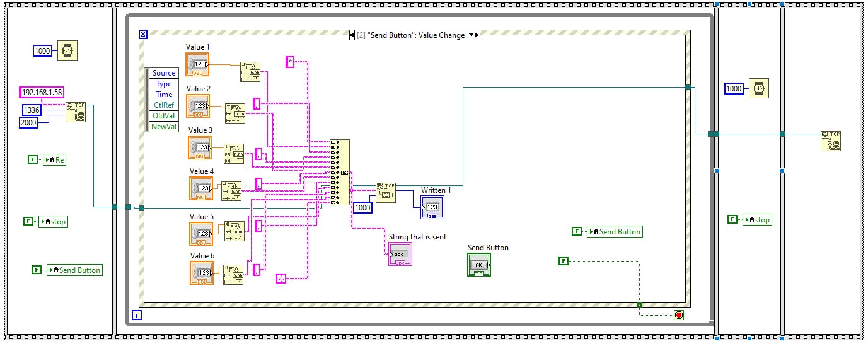Image resolution: width=868 pixels, height=346 pixels.
Task: Open the event case selector dropdown arrow
Action: click(x=470, y=35)
